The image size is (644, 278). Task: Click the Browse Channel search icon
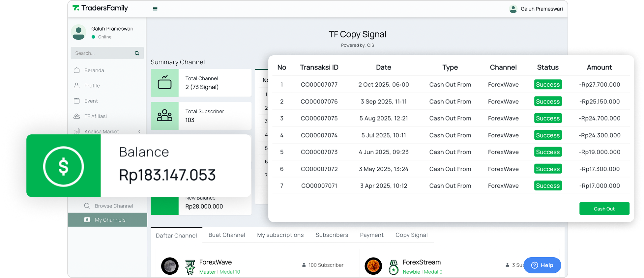pyautogui.click(x=87, y=206)
